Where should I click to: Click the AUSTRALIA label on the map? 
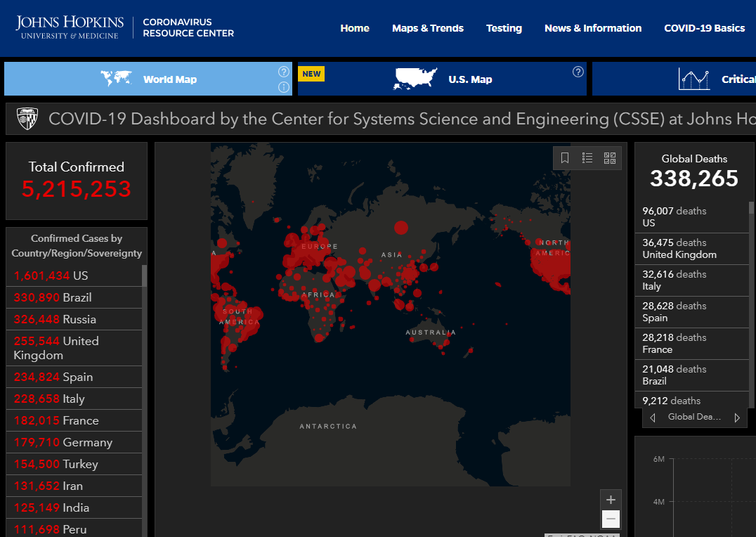click(x=431, y=332)
